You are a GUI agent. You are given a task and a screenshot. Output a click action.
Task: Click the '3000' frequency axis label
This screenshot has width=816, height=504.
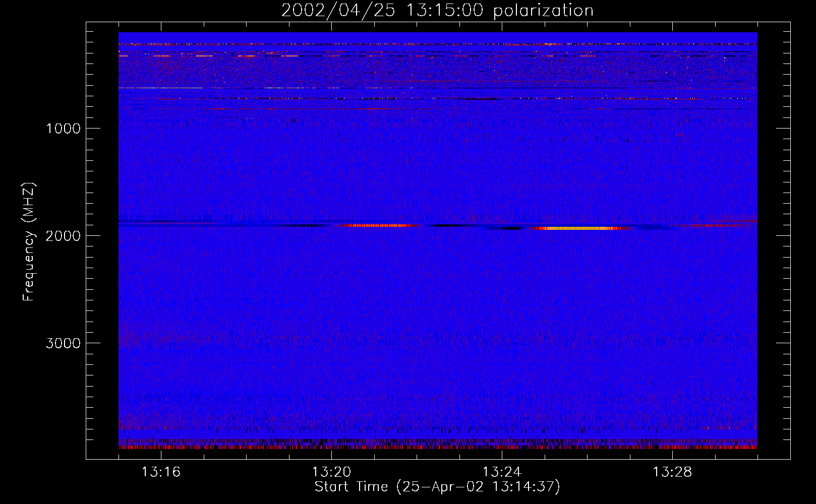coord(63,343)
